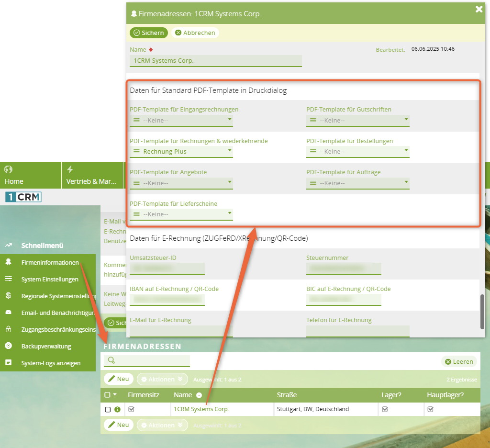This screenshot has width=490, height=448.
Task: Open System-Logs anzeigen menu entry
Action: pyautogui.click(x=51, y=363)
